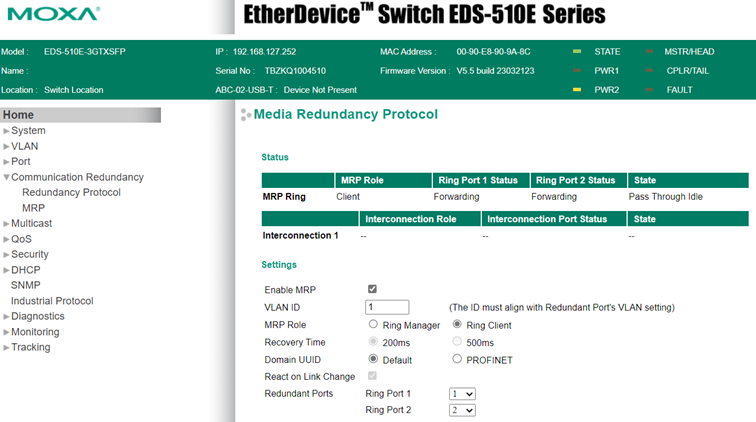Click the FAULT LED indicator
This screenshot has width=756, height=422.
click(649, 90)
